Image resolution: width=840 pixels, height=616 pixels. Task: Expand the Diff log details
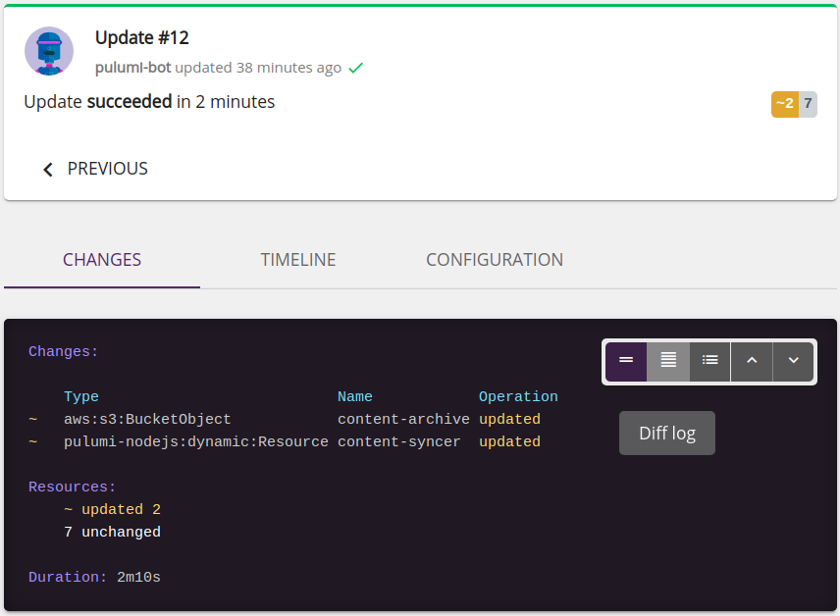coord(666,433)
